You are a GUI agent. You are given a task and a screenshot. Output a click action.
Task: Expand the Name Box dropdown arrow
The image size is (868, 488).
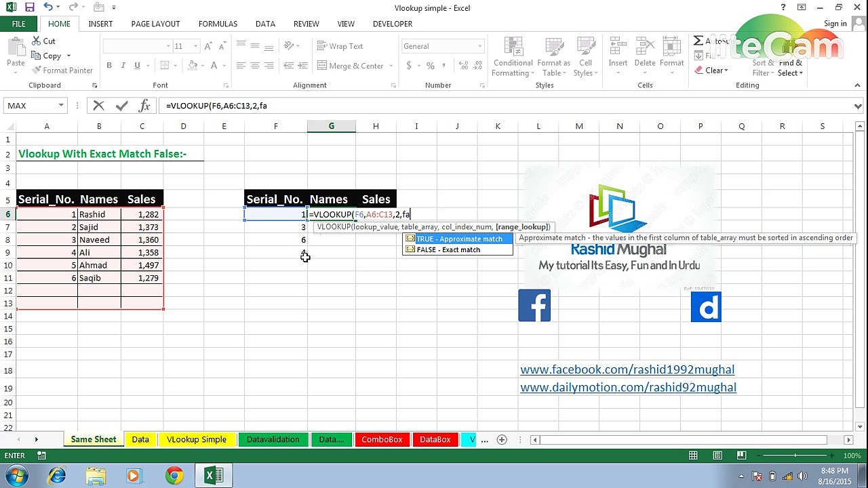click(x=61, y=106)
